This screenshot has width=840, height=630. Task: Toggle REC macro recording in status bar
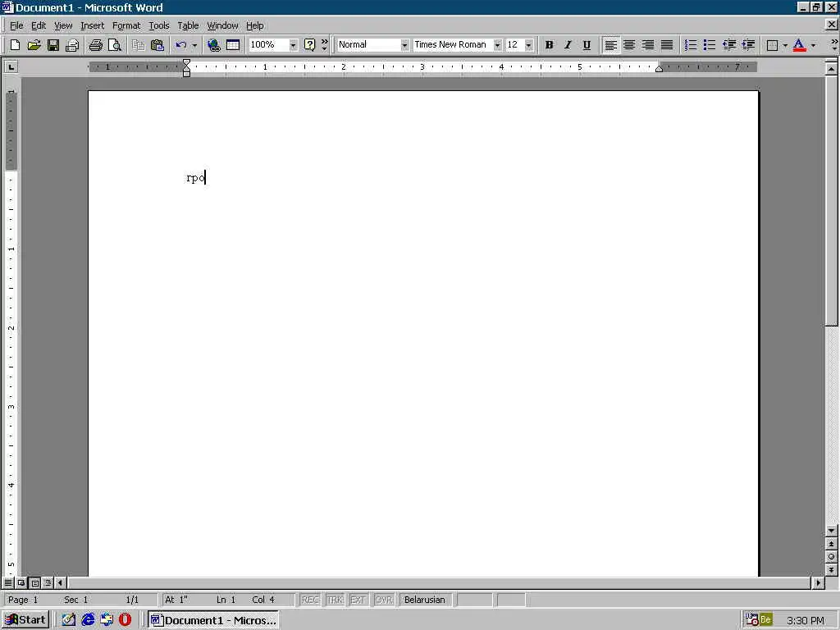310,600
